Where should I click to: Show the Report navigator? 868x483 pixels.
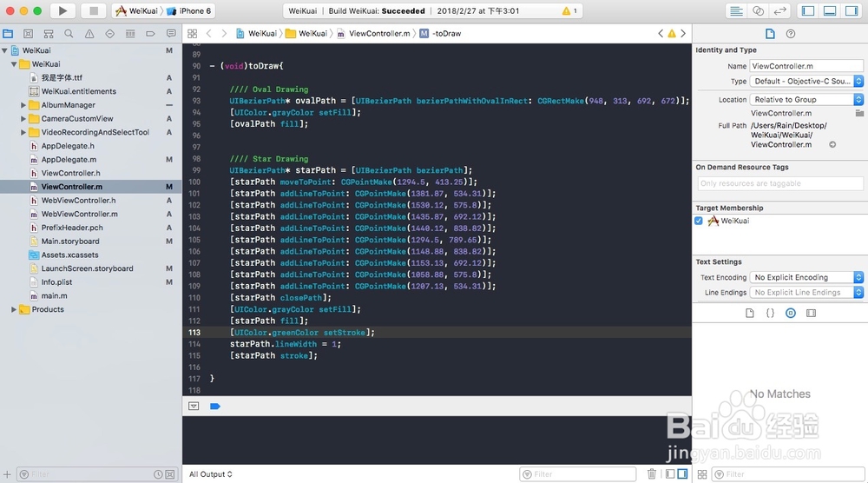tap(171, 34)
